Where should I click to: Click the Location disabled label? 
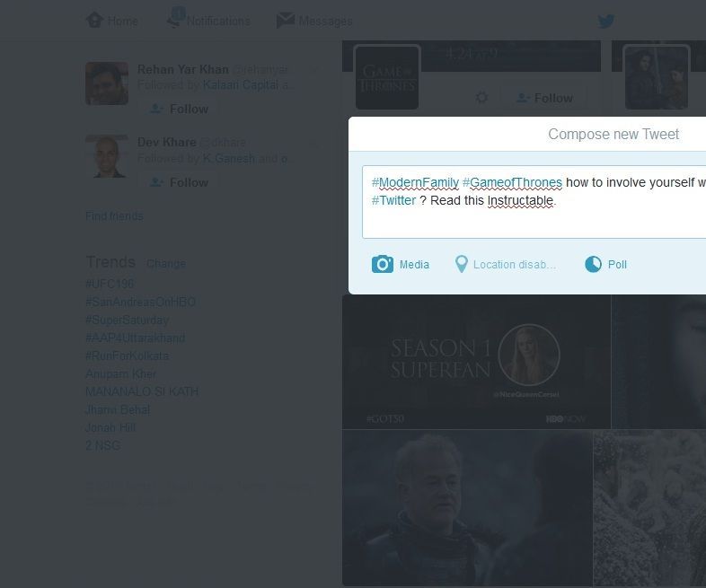pos(515,265)
